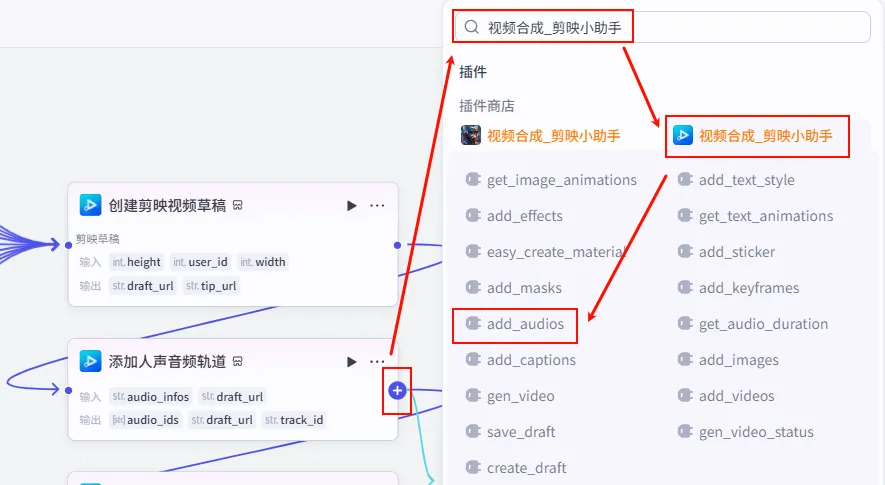Viewport: 885px width, 485px height.
Task: Run the 创建剪映视频草稿 node with play button
Action: click(x=351, y=206)
